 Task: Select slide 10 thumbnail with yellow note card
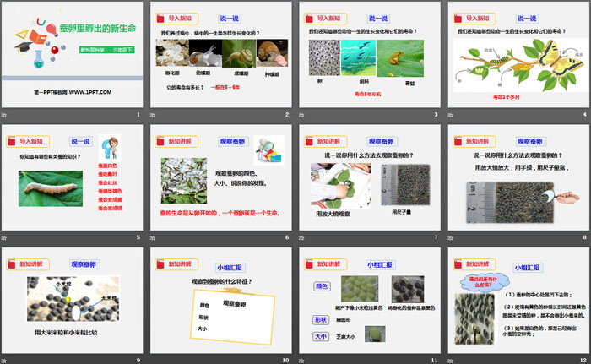point(221,301)
